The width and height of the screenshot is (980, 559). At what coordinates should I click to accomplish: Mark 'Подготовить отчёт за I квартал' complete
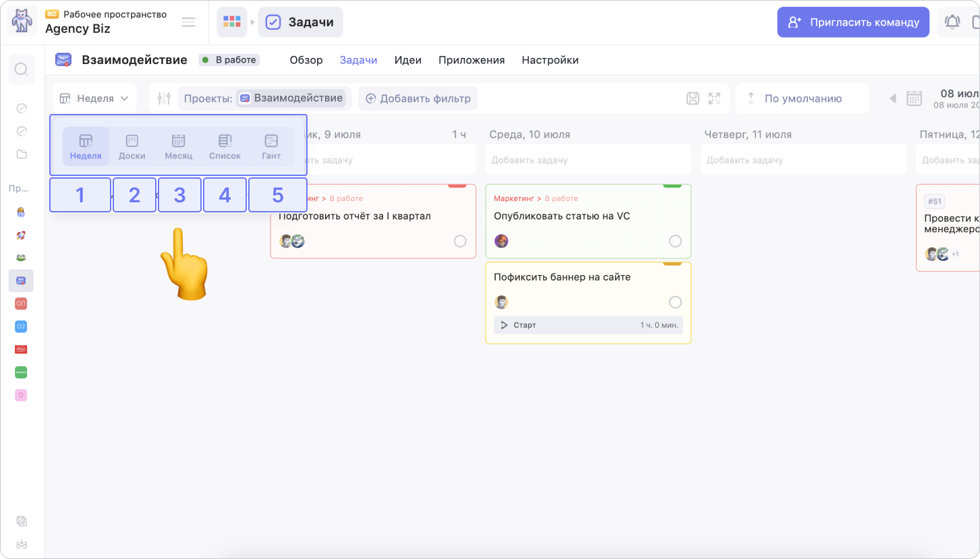tap(460, 241)
